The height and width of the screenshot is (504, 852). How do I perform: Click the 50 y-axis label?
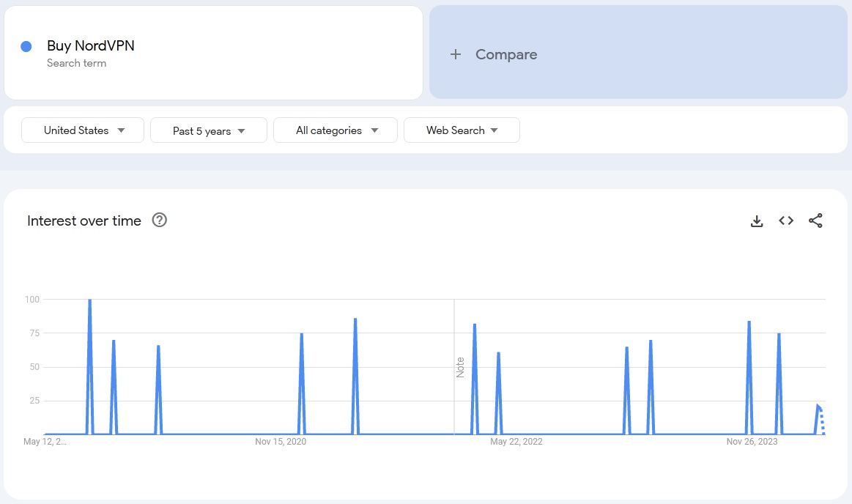(34, 367)
